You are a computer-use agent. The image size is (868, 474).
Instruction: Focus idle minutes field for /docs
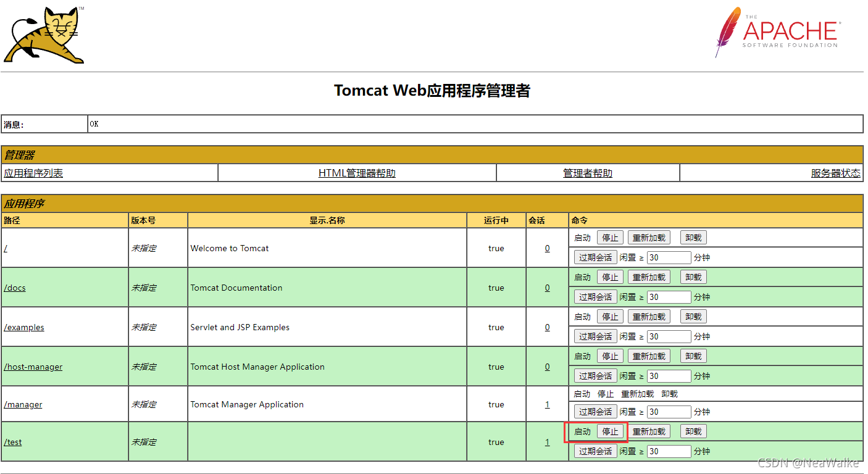[669, 297]
